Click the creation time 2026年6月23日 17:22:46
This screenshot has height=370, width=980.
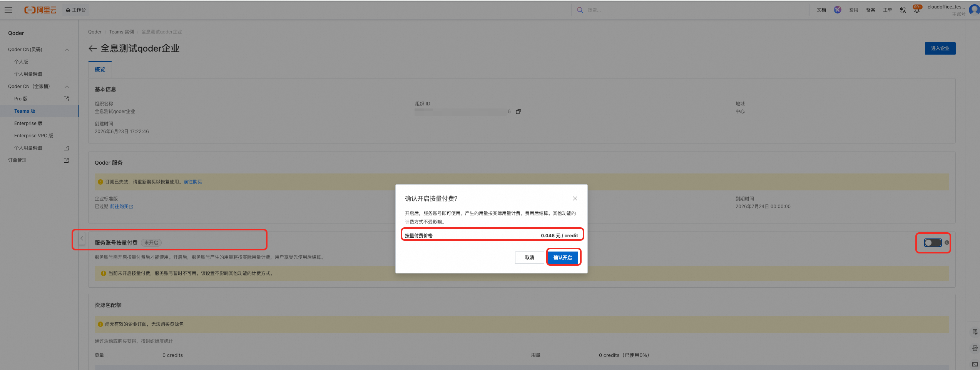pyautogui.click(x=122, y=132)
